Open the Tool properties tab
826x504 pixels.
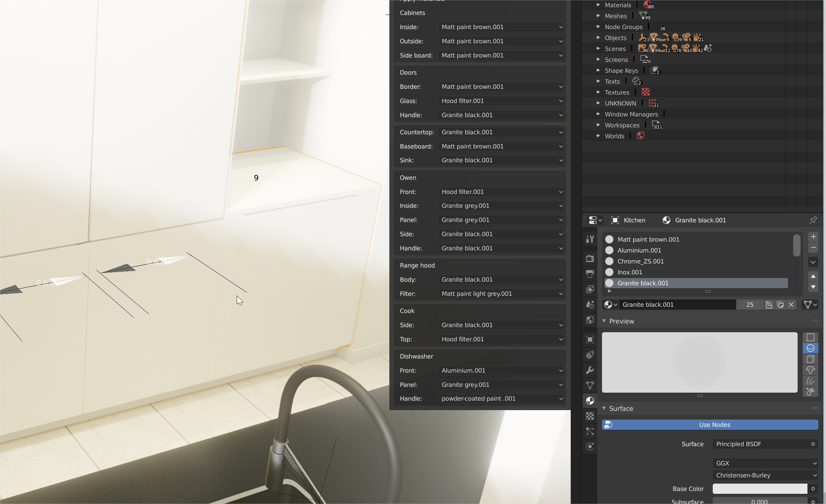590,239
